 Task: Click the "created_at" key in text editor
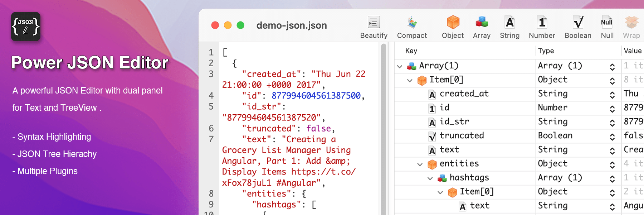pos(272,74)
